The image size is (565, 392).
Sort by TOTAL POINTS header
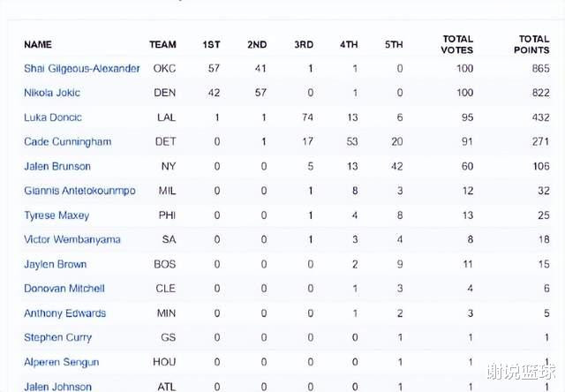533,44
